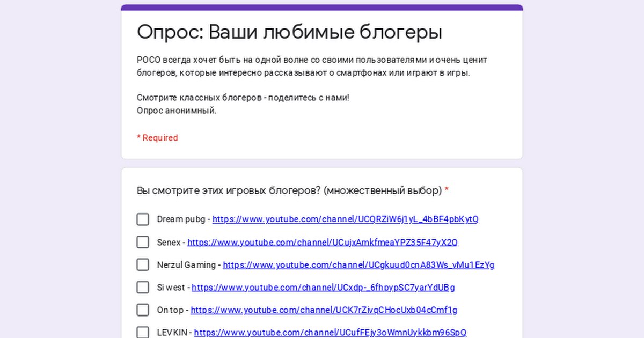
Task: Click the label text "Si west -"
Action: (173, 288)
